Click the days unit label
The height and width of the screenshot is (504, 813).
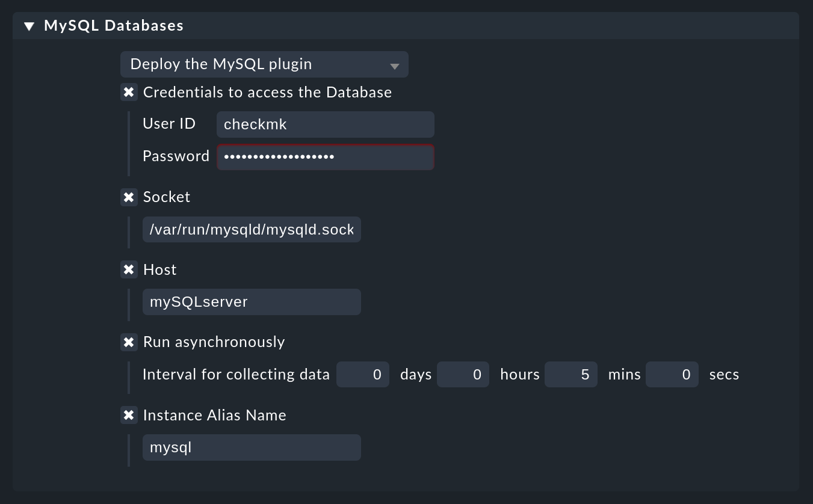[x=416, y=375]
